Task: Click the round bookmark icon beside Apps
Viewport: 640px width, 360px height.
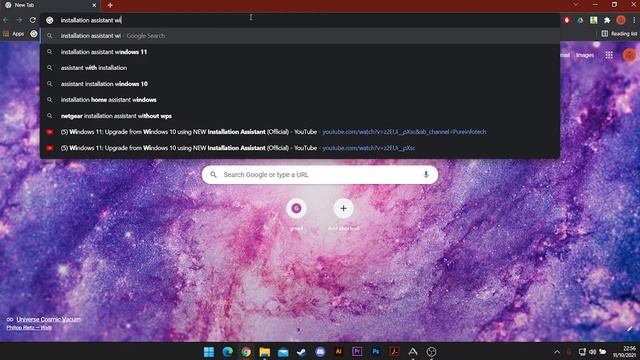Action: 34,34
